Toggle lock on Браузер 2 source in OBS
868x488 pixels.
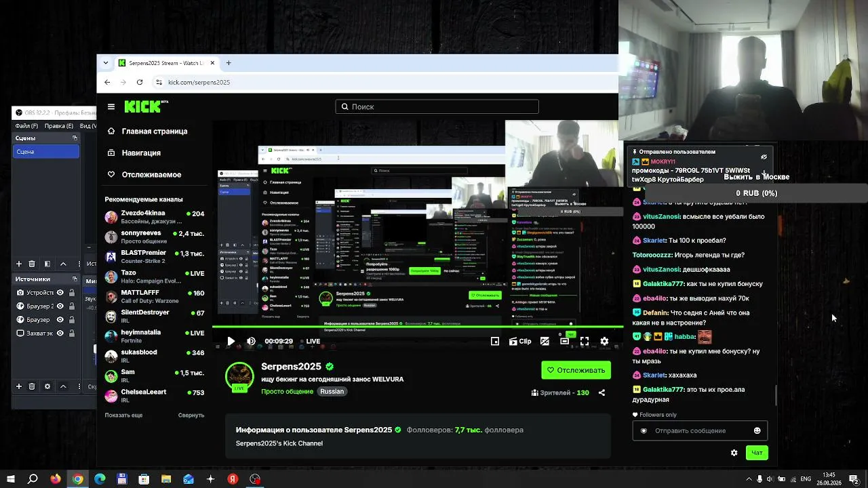[x=71, y=306]
